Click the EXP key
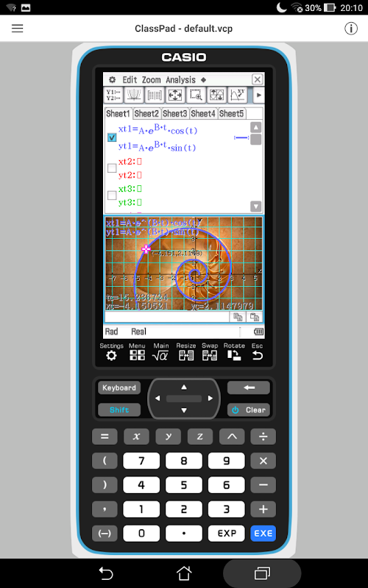368x588 pixels. pos(227,534)
